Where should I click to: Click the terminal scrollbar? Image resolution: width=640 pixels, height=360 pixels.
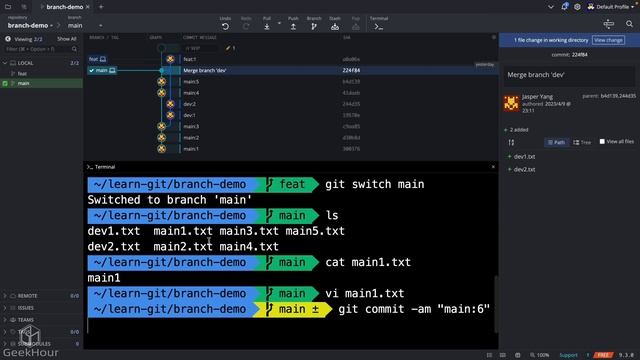pyautogui.click(x=496, y=304)
